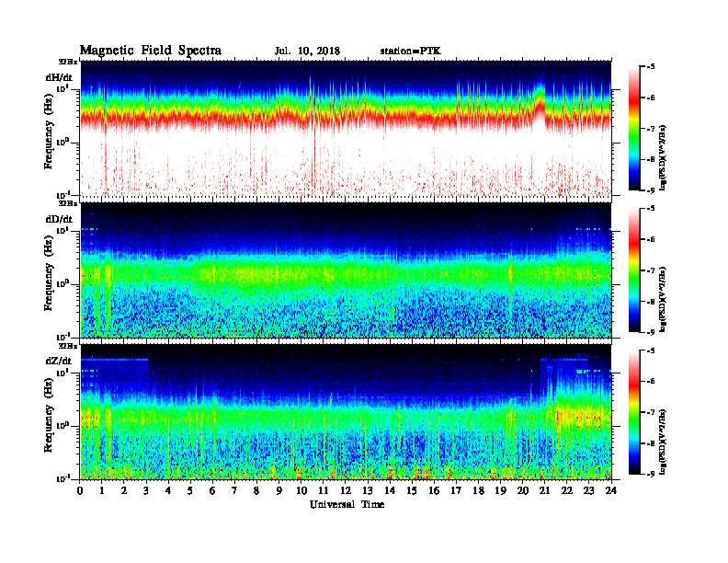Click hour tick label "12" on time axis
The image size is (728, 563).
pos(346,490)
